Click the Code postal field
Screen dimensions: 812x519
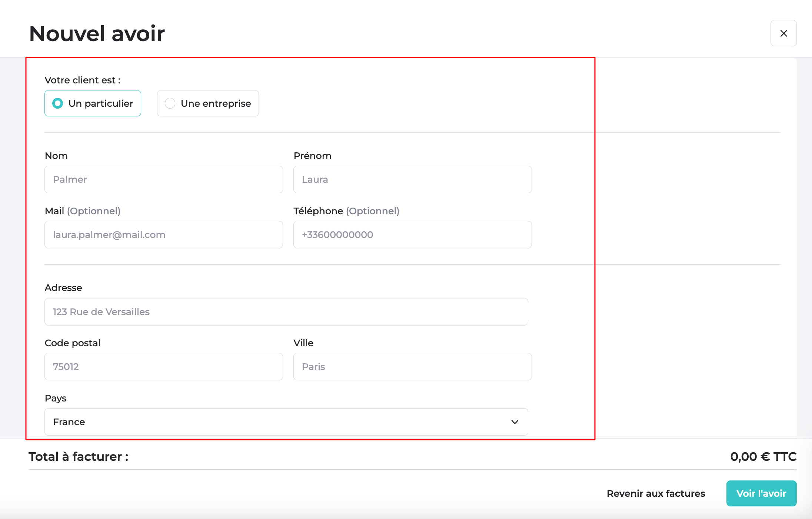164,367
